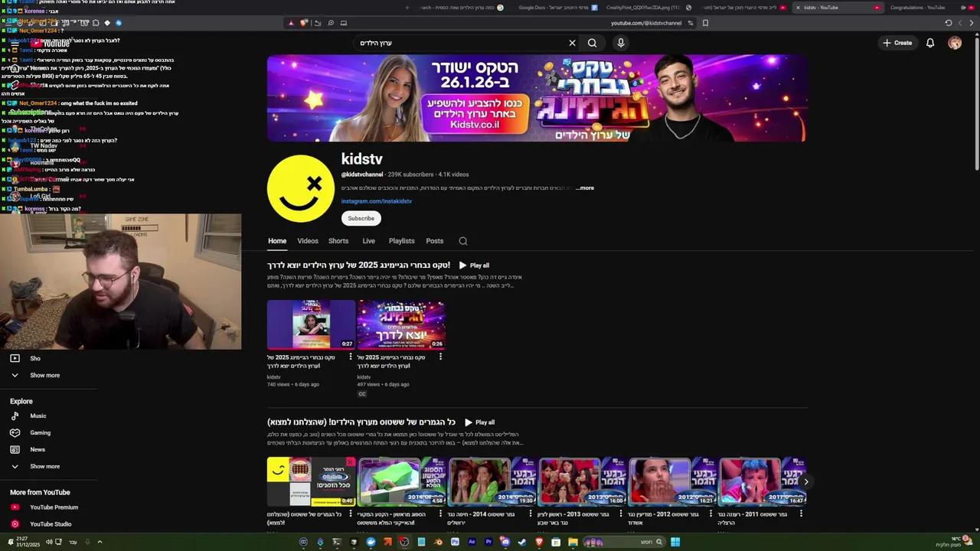Click the @kidstvchannel handle
Screen dimensions: 980x551
pos(362,174)
